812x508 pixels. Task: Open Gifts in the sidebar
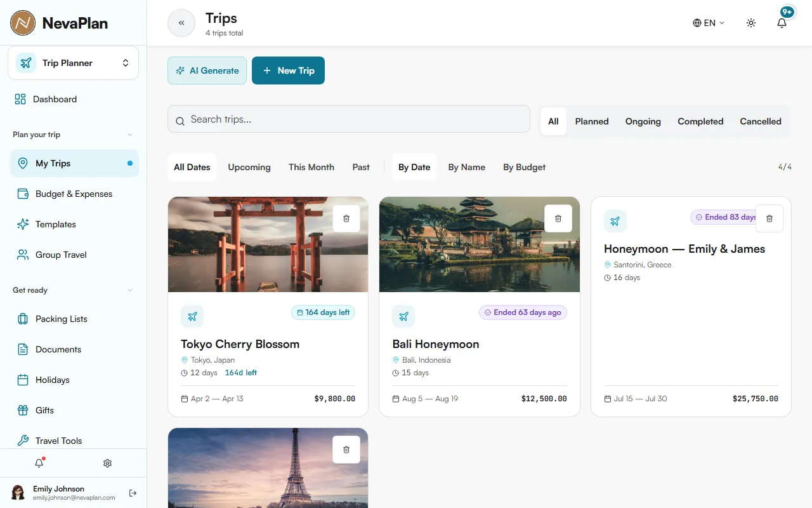click(74, 410)
